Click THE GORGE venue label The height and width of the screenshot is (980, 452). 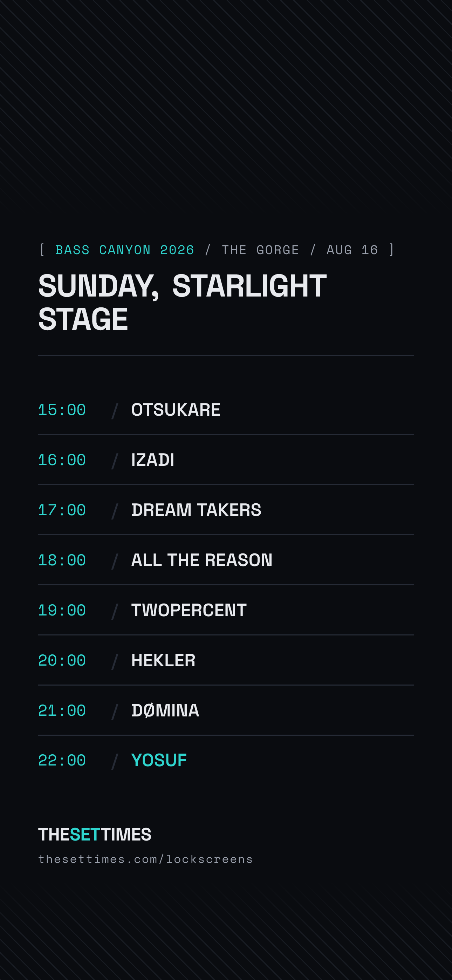[260, 250]
